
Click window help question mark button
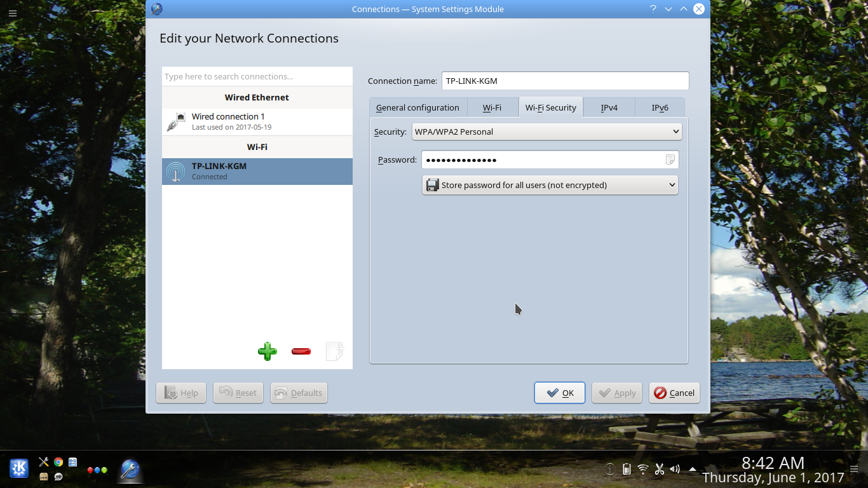click(x=653, y=9)
